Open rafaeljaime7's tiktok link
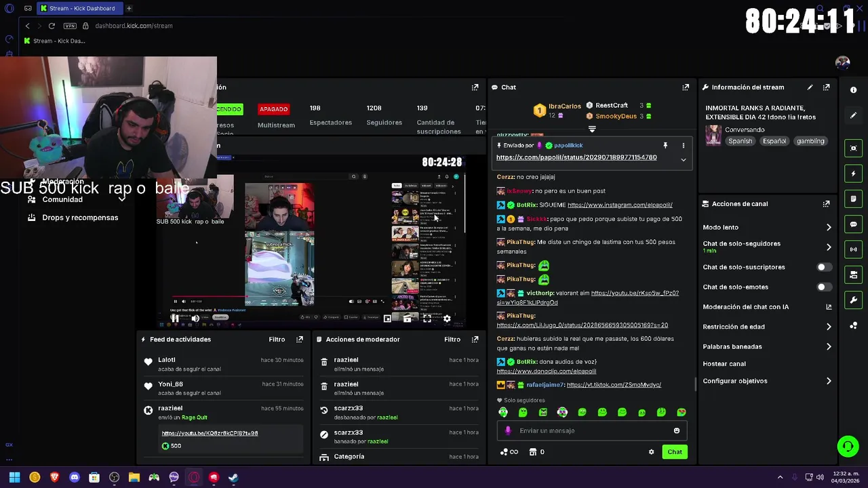 tap(614, 385)
